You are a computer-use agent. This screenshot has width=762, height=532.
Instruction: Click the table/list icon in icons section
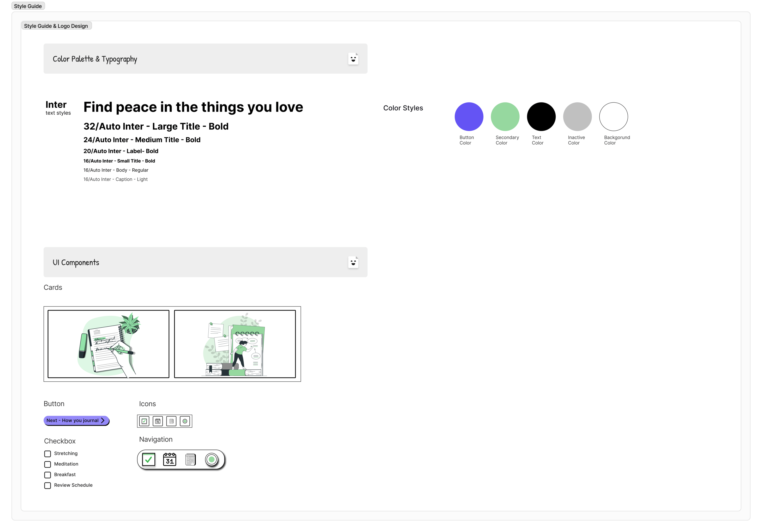(x=171, y=421)
